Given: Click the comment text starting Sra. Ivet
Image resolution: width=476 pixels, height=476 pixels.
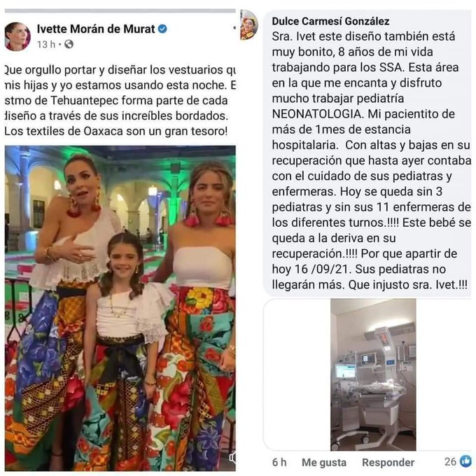Looking at the screenshot, I should click(x=371, y=160).
